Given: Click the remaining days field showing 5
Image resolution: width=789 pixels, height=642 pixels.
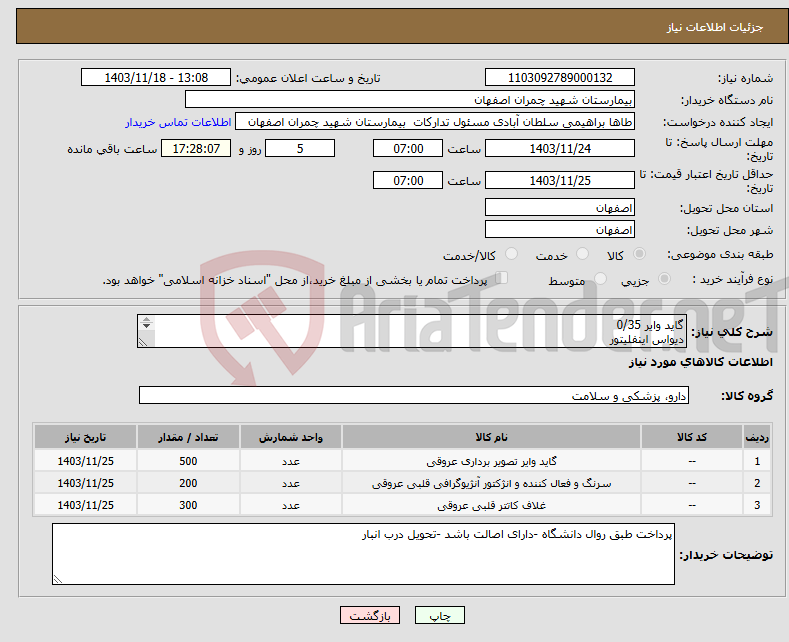Looking at the screenshot, I should pyautogui.click(x=300, y=148).
